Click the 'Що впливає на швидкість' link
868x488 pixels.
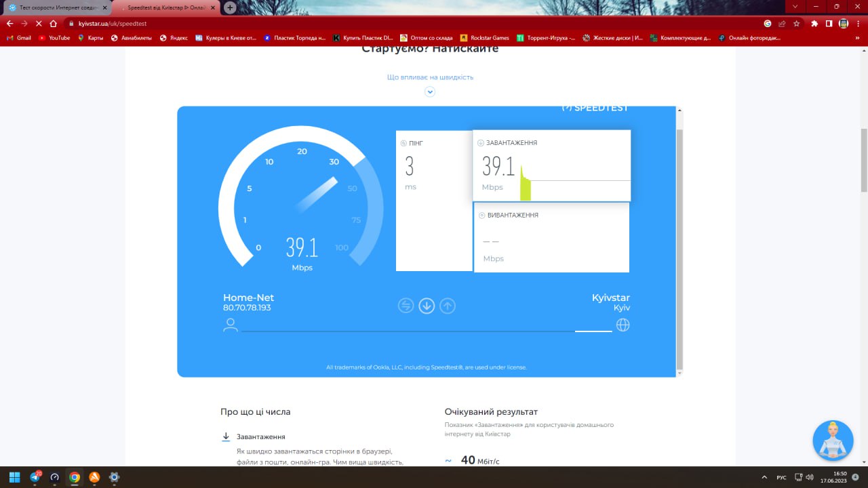(430, 77)
